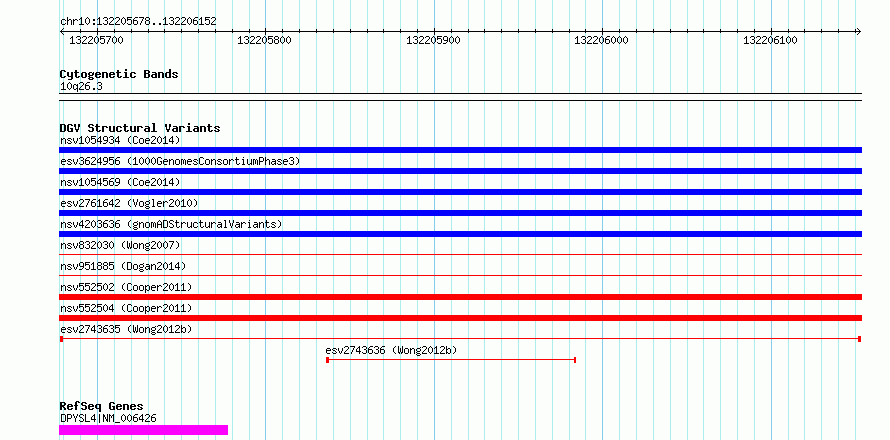The height and width of the screenshot is (440, 890).
Task: Select the 10q26.3 band label
Action: pyautogui.click(x=81, y=87)
